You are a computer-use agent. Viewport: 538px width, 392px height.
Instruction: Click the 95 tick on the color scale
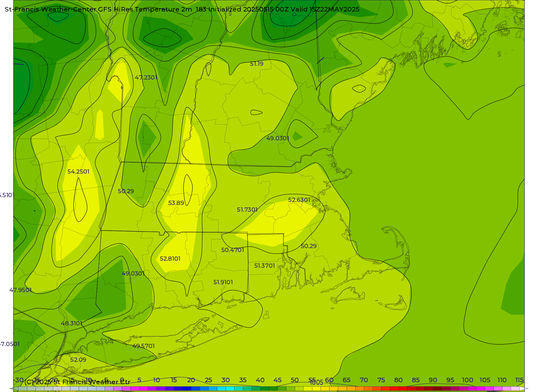450,380
